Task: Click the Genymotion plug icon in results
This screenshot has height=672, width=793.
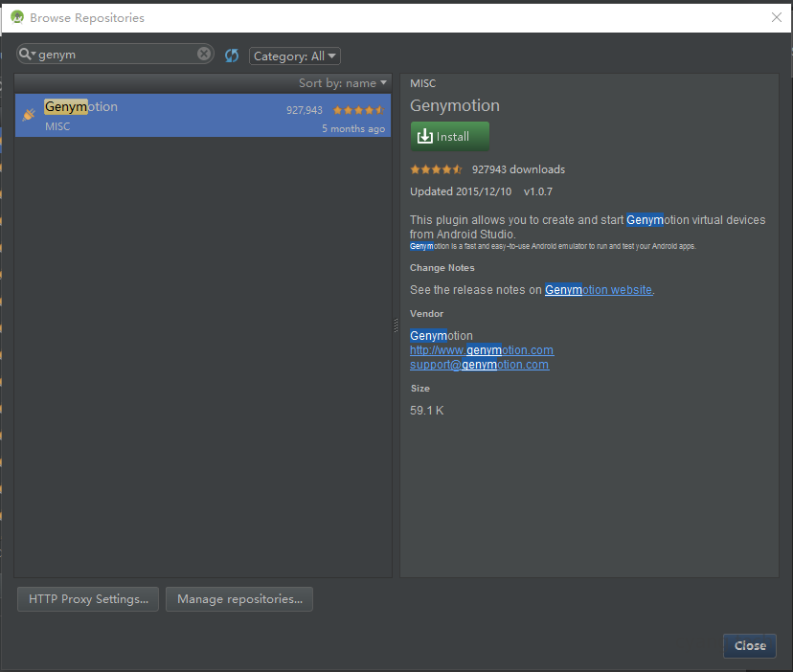Action: (x=29, y=115)
